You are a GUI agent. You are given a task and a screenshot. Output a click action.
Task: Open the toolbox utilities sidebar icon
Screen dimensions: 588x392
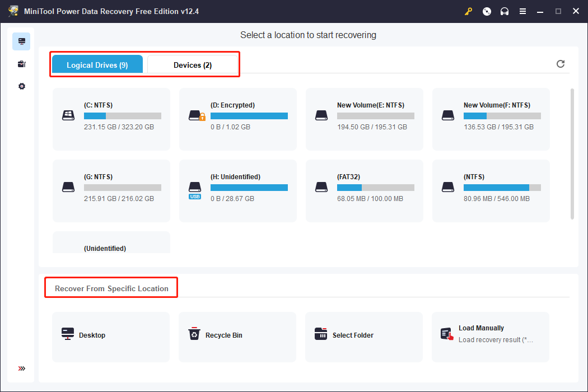pos(22,64)
